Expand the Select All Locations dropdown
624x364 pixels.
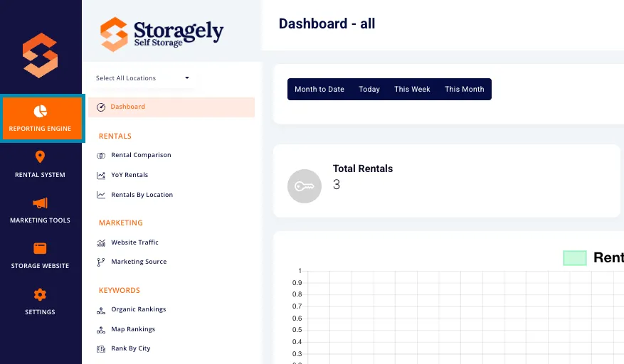[x=142, y=78]
